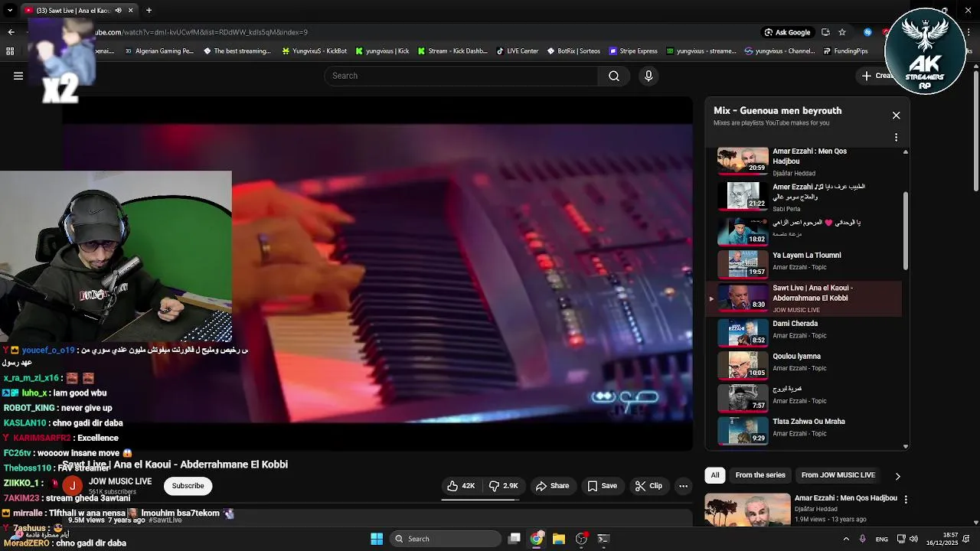Open Task View on the taskbar
Screen dimensions: 980x551
[x=514, y=539]
